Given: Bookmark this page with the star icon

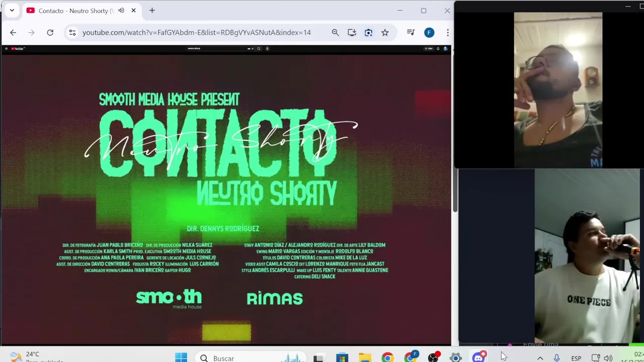Looking at the screenshot, I should coord(385,32).
